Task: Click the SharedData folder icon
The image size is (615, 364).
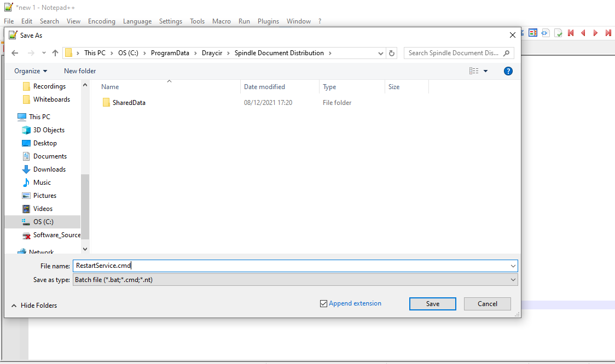Action: tap(106, 103)
